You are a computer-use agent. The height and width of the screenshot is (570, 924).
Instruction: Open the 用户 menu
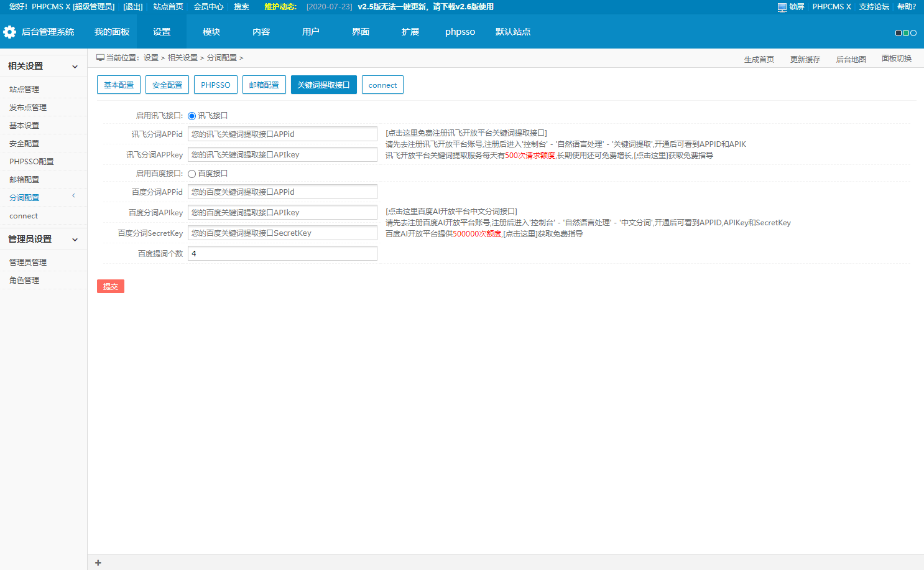point(310,32)
